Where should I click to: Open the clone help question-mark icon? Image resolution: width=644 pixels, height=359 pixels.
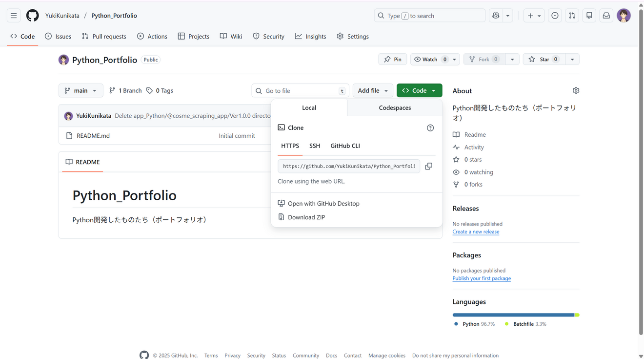tap(430, 128)
